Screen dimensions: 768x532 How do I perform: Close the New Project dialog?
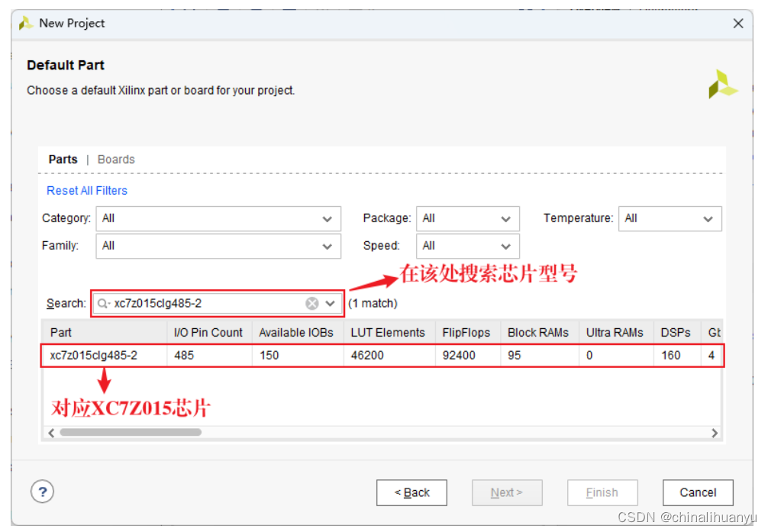pos(738,24)
